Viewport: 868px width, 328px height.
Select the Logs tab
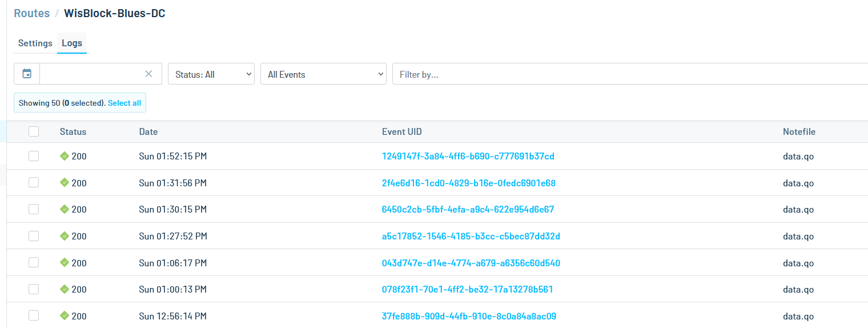coord(72,43)
